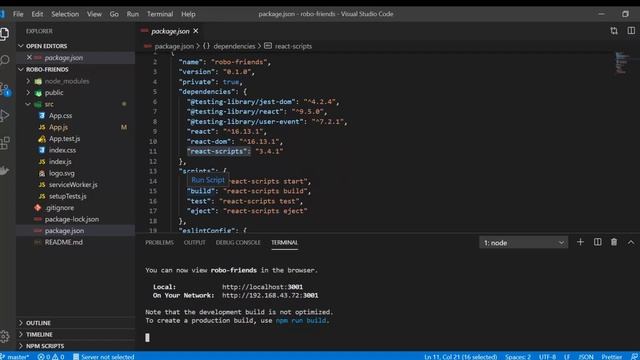Viewport: 640px width, 360px height.
Task: Collapse the src folder
Action: pyautogui.click(x=49, y=104)
